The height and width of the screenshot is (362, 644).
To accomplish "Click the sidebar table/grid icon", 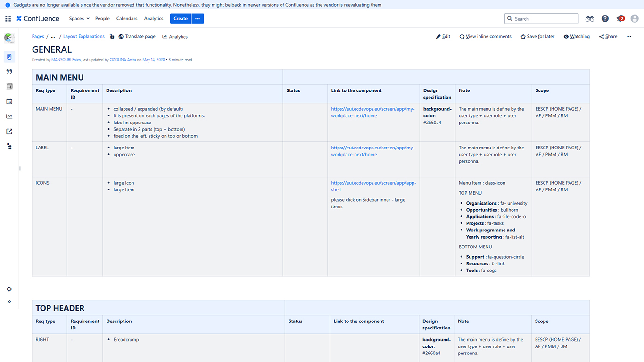I will (9, 86).
